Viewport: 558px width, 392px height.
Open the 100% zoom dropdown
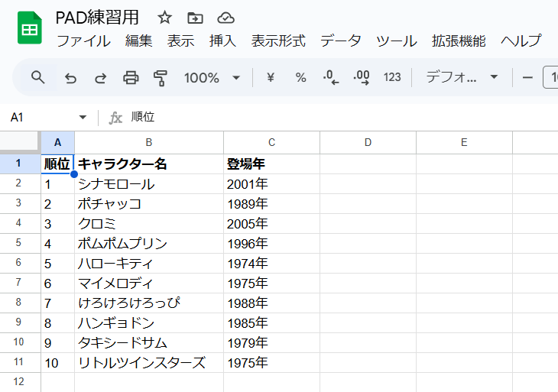pyautogui.click(x=212, y=77)
